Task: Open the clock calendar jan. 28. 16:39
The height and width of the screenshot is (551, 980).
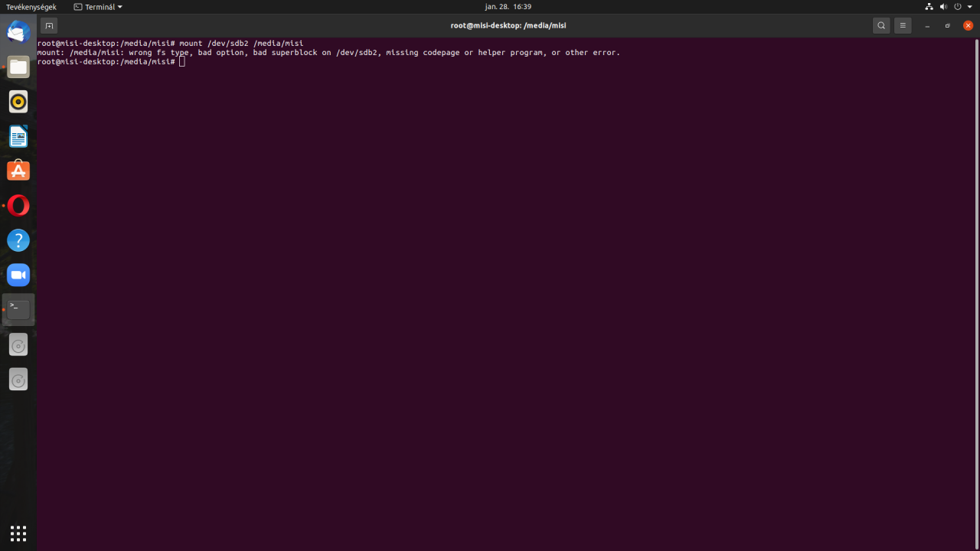Action: (508, 6)
